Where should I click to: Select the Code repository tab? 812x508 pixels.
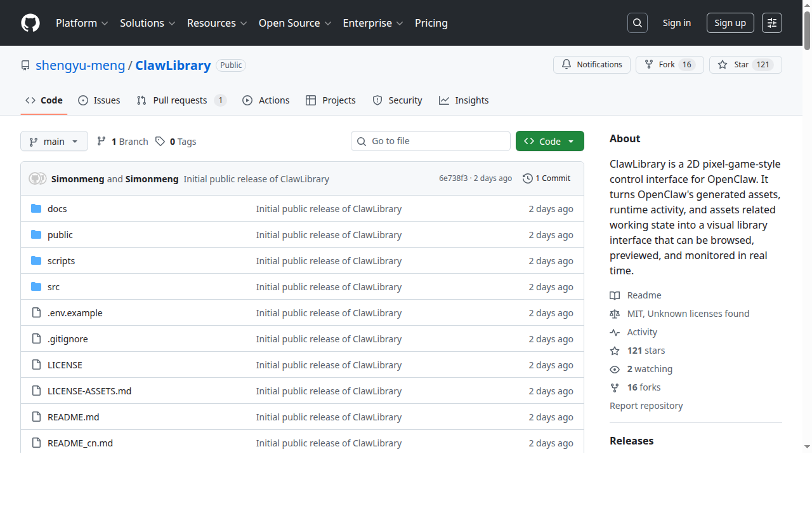tap(44, 100)
